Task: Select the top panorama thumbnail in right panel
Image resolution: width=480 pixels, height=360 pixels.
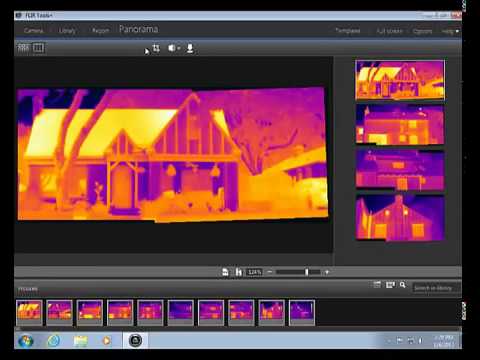Action: coord(400,80)
